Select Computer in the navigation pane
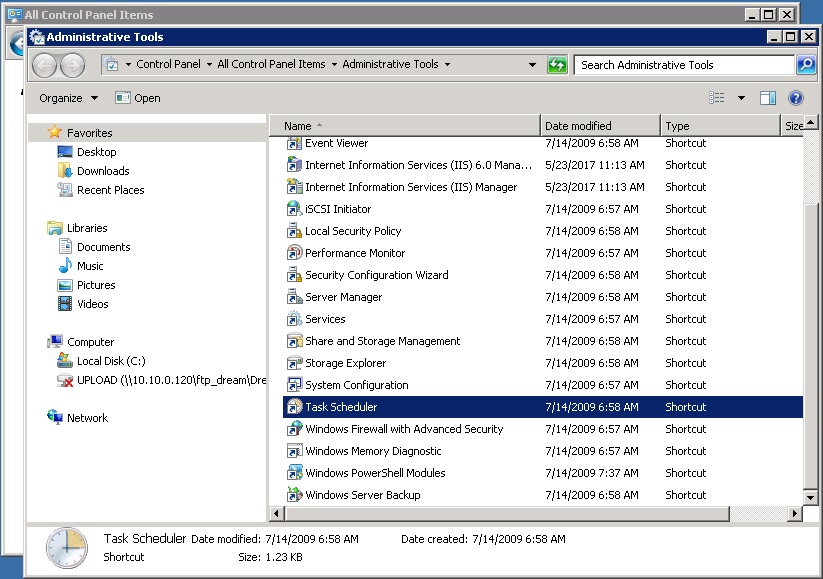Viewport: 823px width, 579px height. 90,342
